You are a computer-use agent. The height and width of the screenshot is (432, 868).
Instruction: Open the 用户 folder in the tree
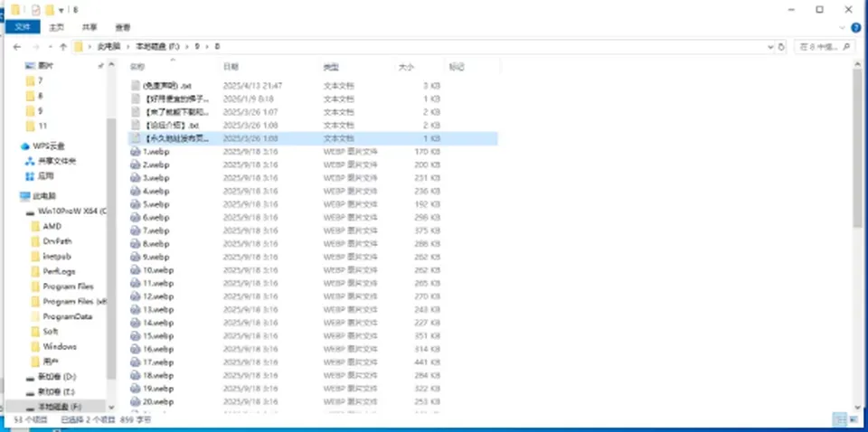pos(51,362)
